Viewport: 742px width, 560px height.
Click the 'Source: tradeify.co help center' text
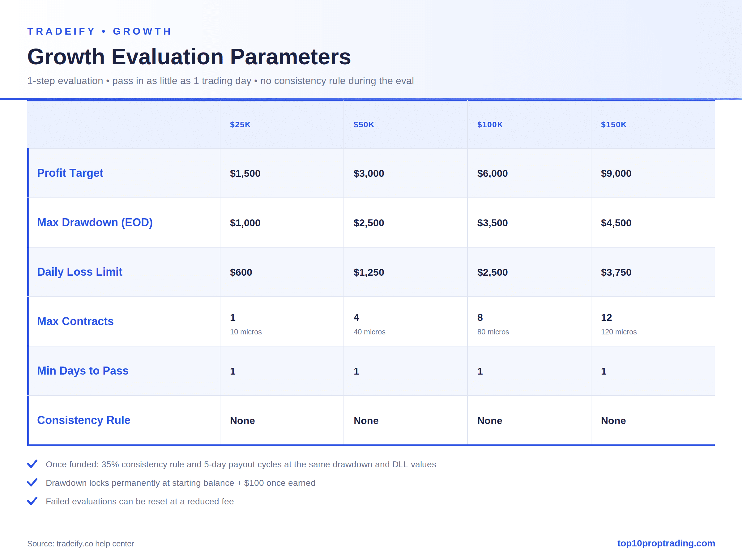click(x=80, y=544)
